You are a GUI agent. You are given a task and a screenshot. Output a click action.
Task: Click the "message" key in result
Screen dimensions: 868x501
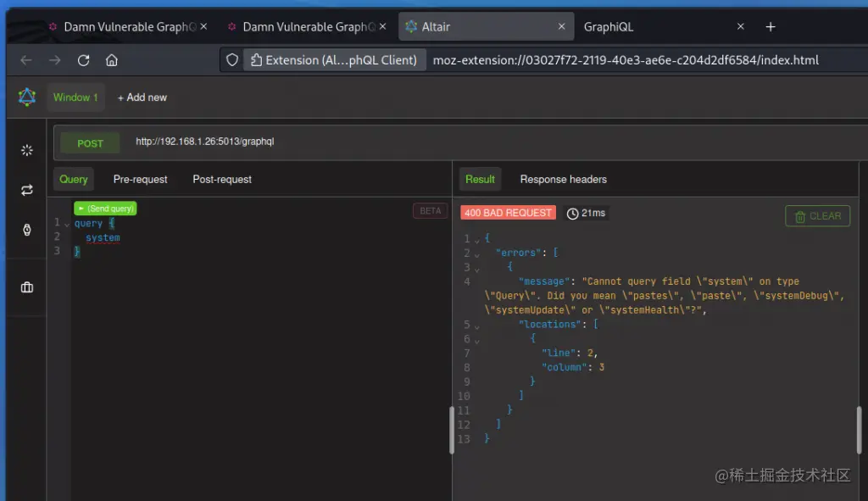544,281
